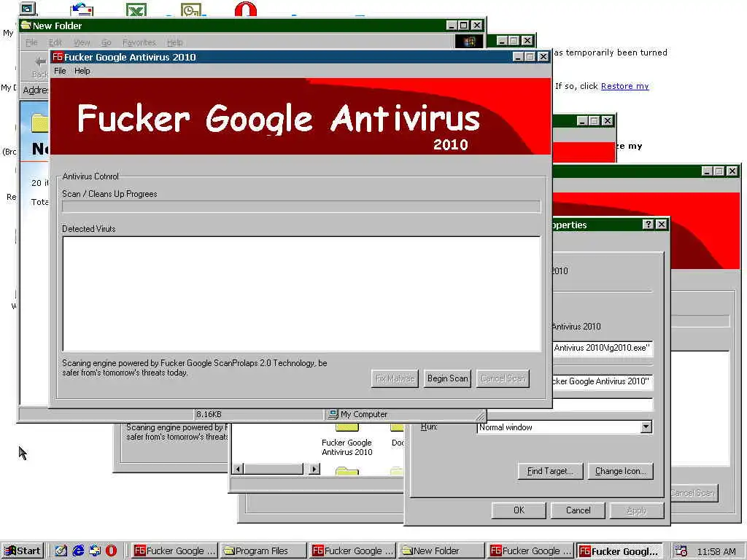
Task: Launch Internet Explorer from Quick Launch
Action: 78,551
